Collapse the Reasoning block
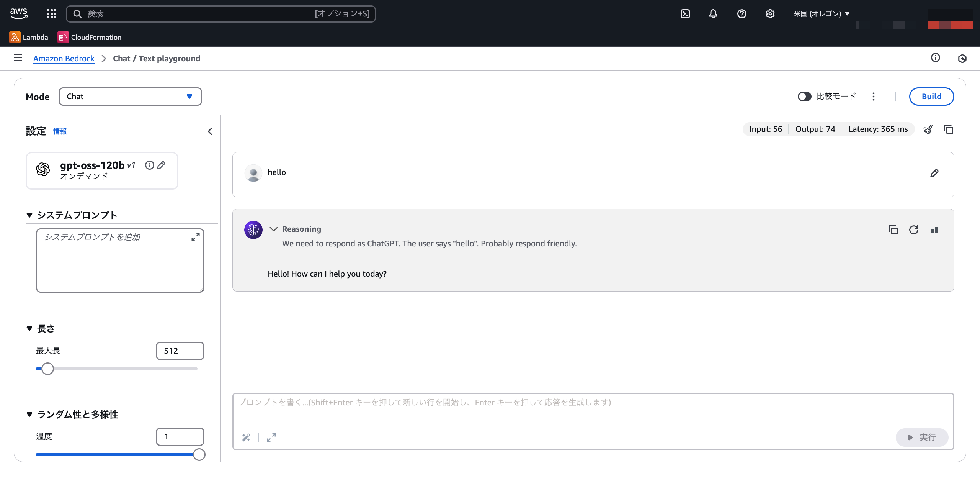980x485 pixels. 273,229
